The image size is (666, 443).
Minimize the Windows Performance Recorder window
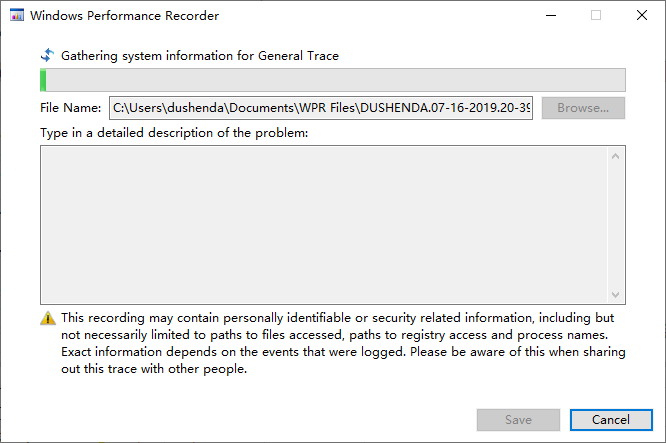pos(551,16)
